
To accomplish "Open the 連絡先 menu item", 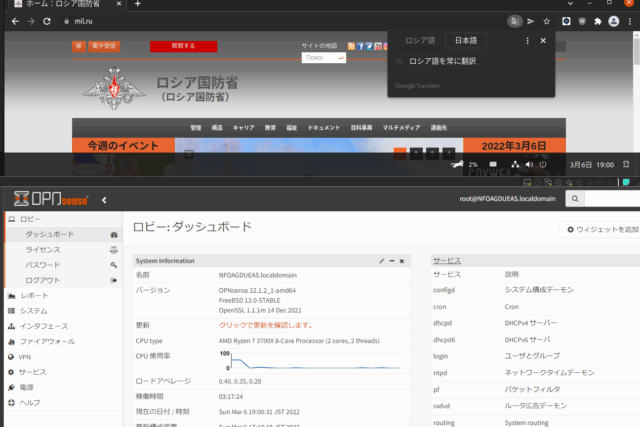I will tap(439, 128).
